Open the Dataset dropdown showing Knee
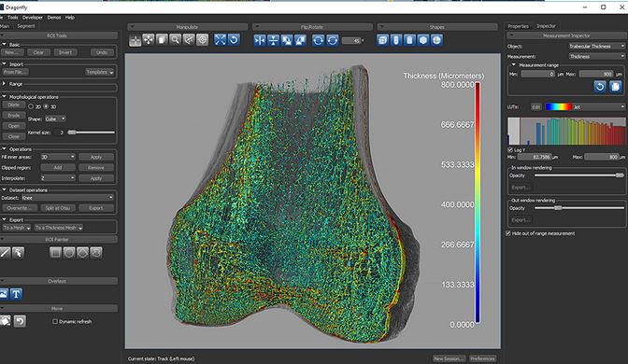The width and height of the screenshot is (628, 364). coord(67,198)
